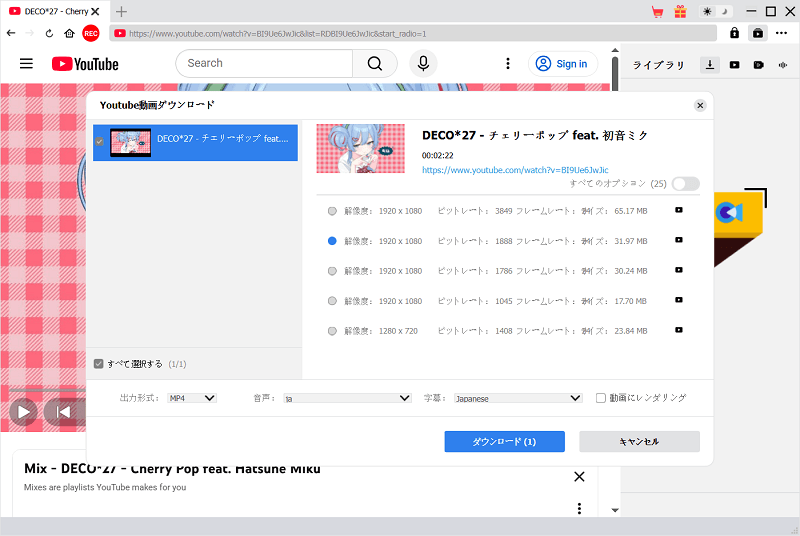Close the Youtube download dialog with X
This screenshot has width=800, height=536.
click(700, 105)
